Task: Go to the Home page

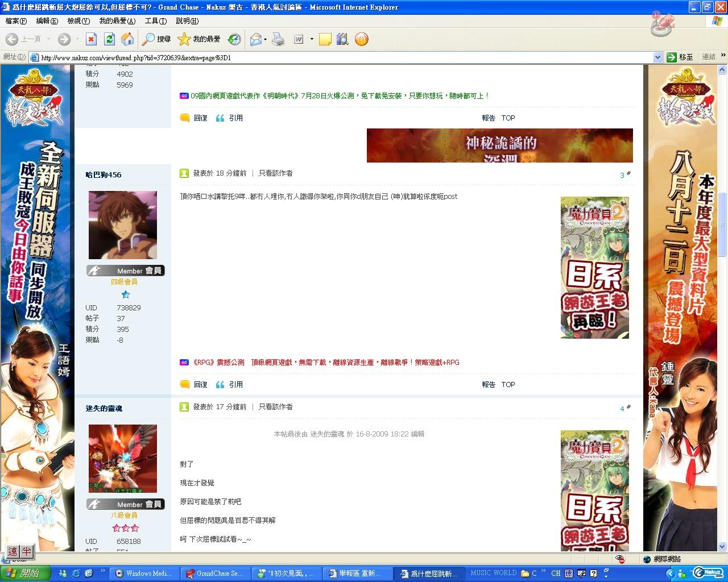Action: click(127, 39)
